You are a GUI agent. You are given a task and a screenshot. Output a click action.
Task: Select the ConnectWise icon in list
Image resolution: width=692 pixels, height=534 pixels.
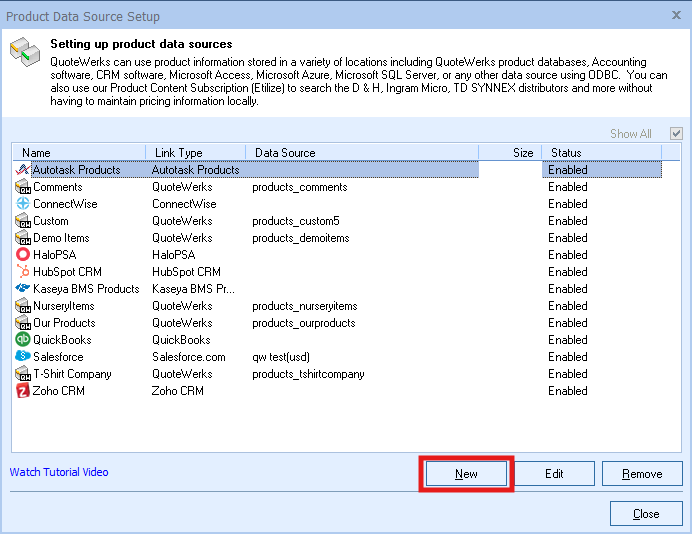(23, 204)
